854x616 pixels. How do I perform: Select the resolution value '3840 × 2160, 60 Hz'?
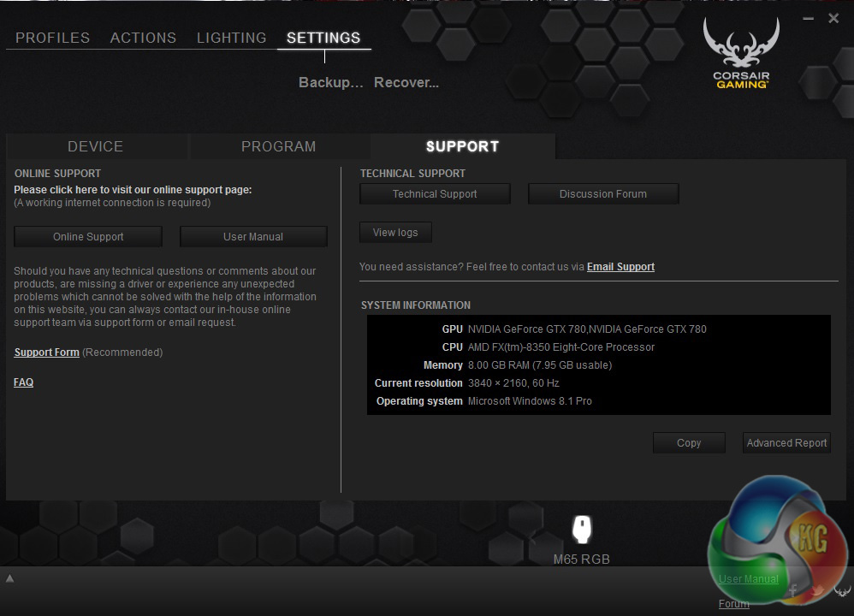[x=513, y=383]
